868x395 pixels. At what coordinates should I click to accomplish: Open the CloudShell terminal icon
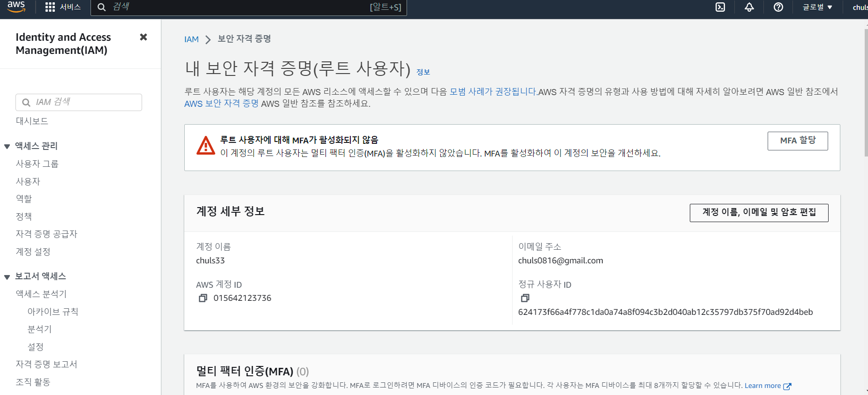pyautogui.click(x=720, y=7)
